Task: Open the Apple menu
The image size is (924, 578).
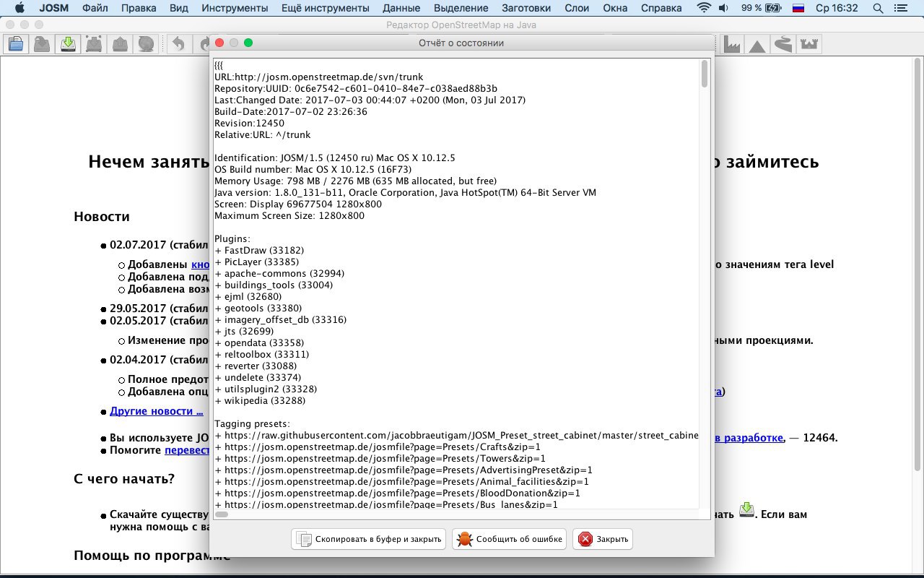Action: 19,8
